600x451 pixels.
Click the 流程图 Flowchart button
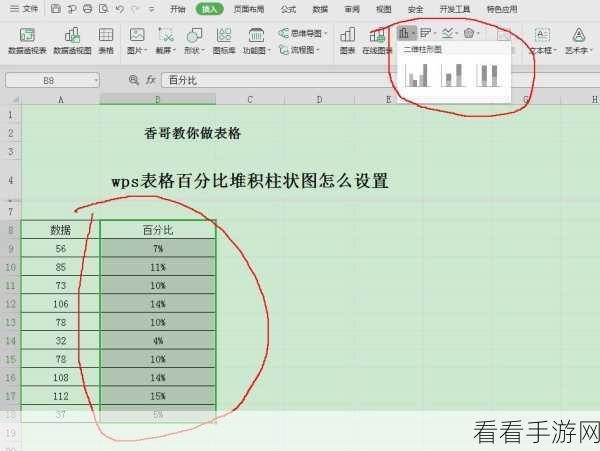click(298, 50)
